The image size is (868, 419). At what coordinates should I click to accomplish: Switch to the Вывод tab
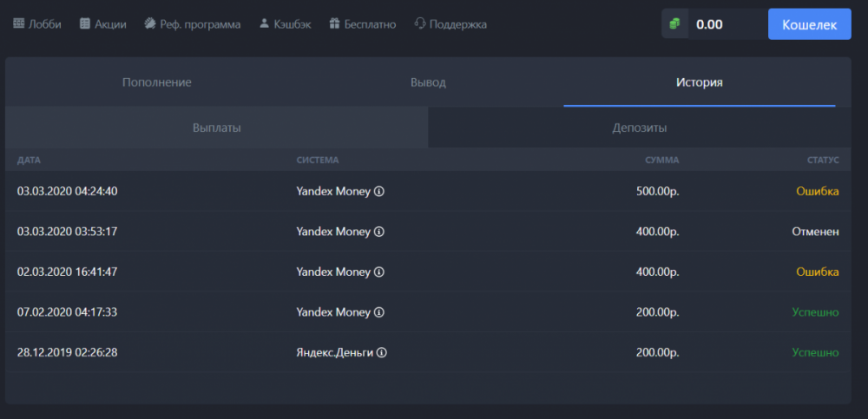[x=428, y=82]
